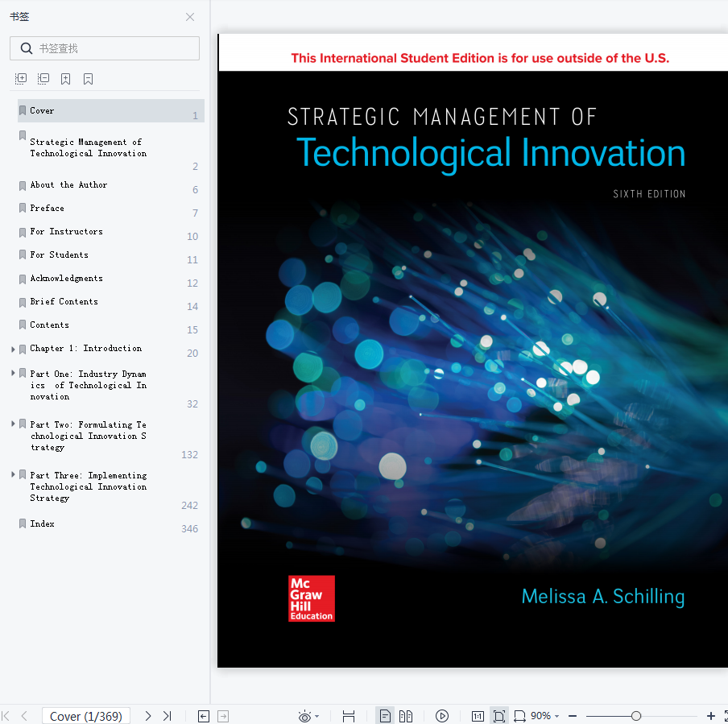The image size is (728, 724).
Task: Click the fullscreen icon at bottom right
Action: pyautogui.click(x=726, y=716)
